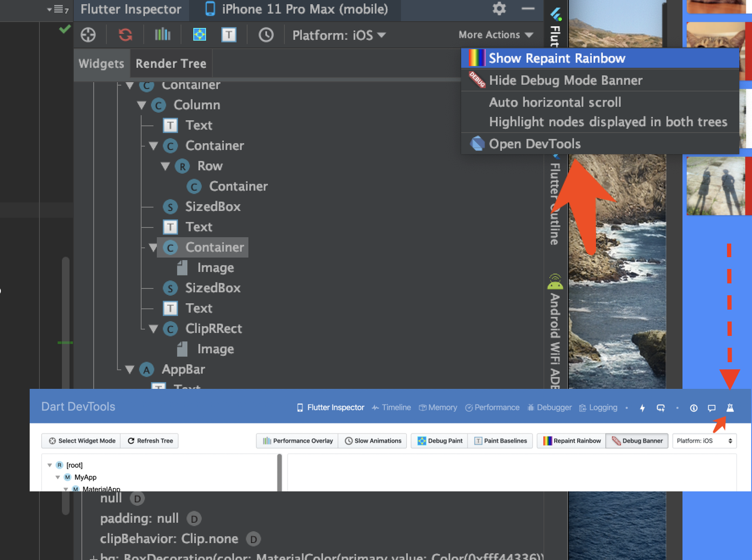Switch to the Render Tree tab
The width and height of the screenshot is (752, 560).
[171, 64]
